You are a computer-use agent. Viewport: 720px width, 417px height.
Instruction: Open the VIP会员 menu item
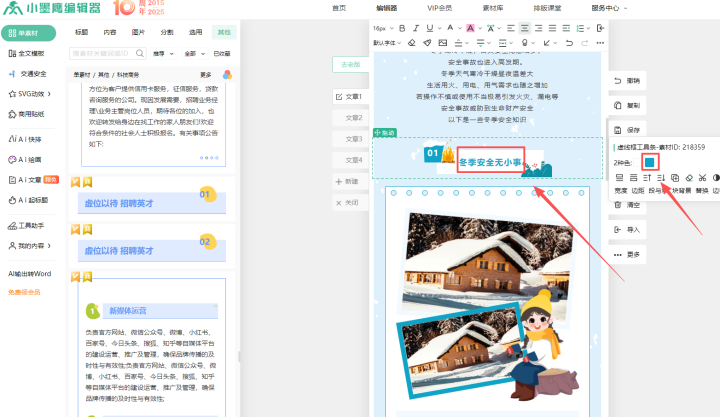point(439,7)
